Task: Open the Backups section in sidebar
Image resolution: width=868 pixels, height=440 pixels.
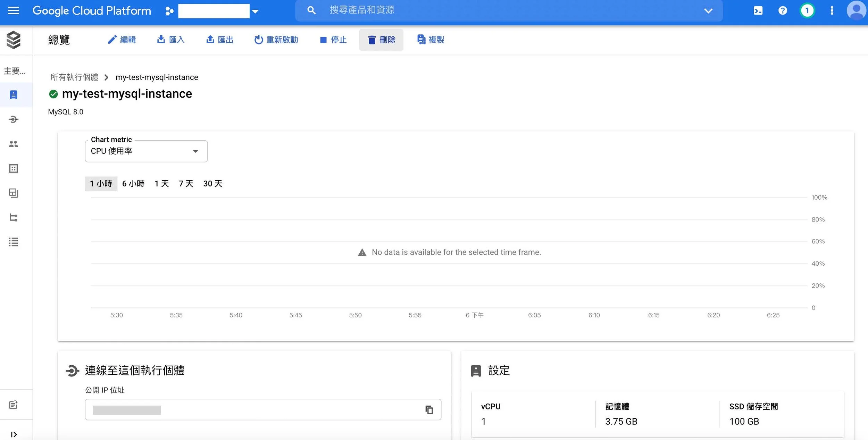Action: [x=14, y=193]
